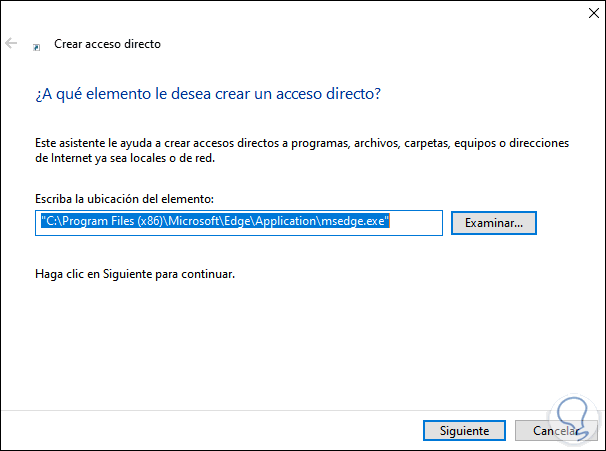Click the gray footer bar left of Siguiente
606x451 pixels.
200,431
